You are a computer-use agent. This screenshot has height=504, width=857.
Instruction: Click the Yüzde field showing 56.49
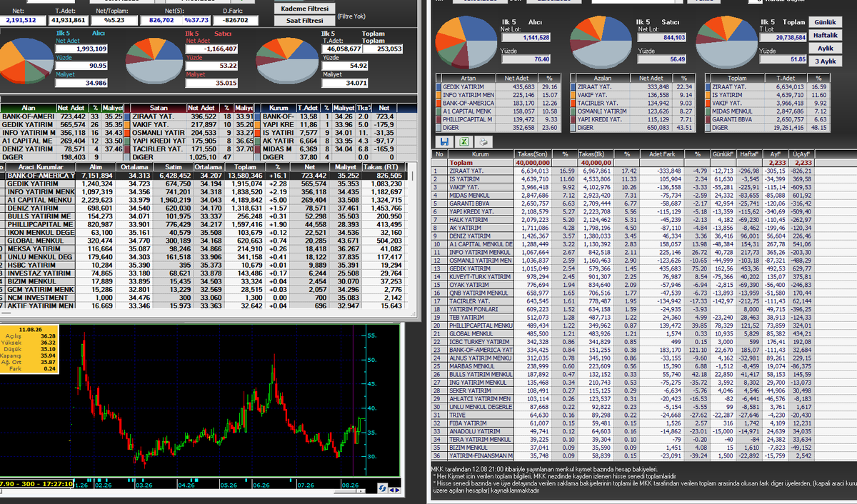(660, 59)
